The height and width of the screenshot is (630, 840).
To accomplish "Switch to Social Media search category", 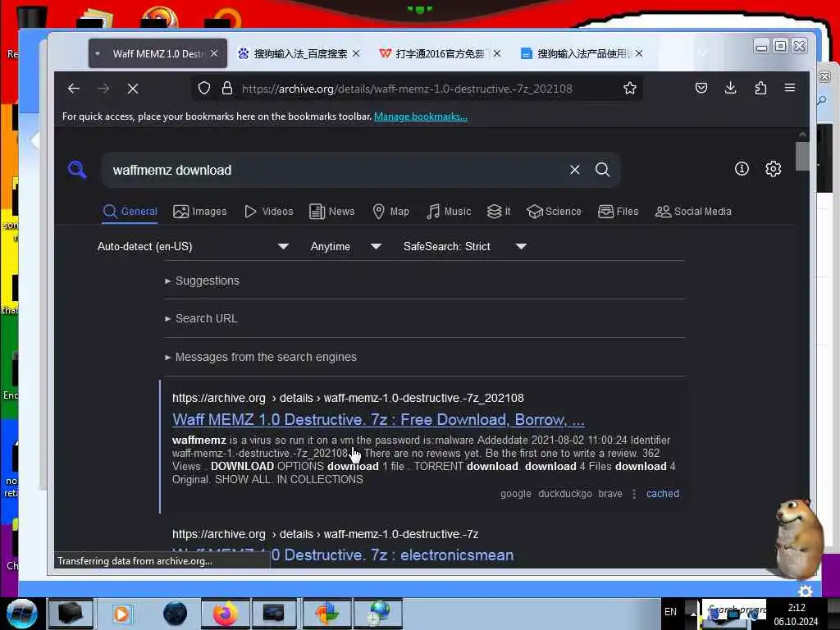I will [x=693, y=212].
